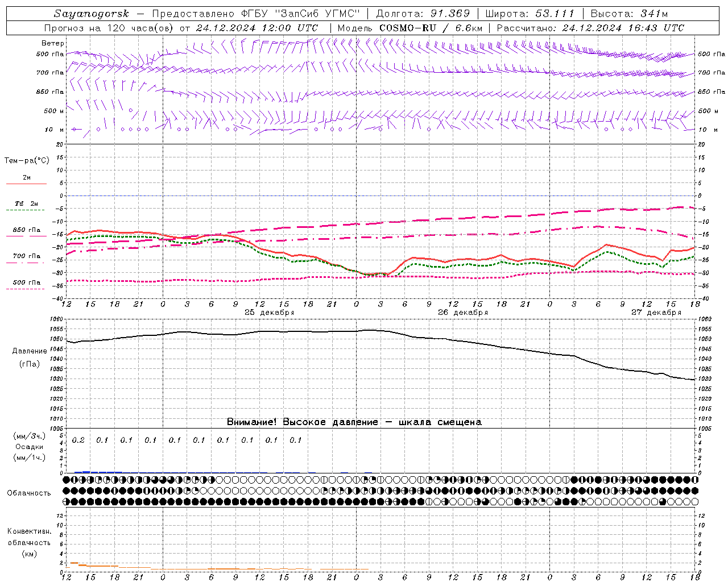728x582 pixels.
Task: Click the "27 декабря" date label
Action: [x=656, y=313]
